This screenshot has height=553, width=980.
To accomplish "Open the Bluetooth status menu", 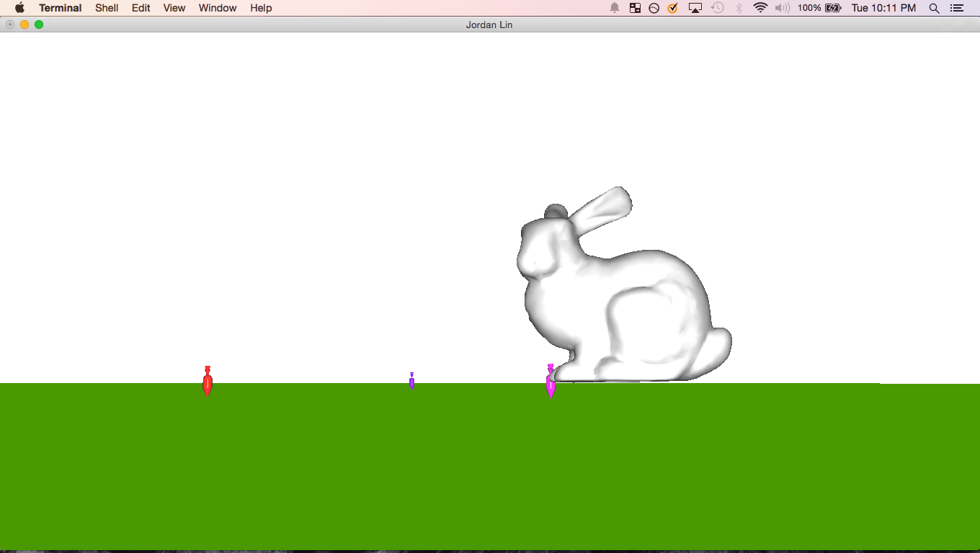I will pyautogui.click(x=739, y=8).
